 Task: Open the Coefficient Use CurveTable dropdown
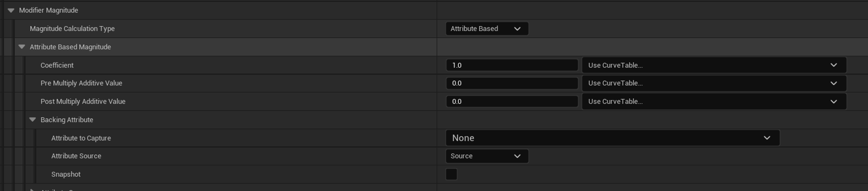[714, 65]
